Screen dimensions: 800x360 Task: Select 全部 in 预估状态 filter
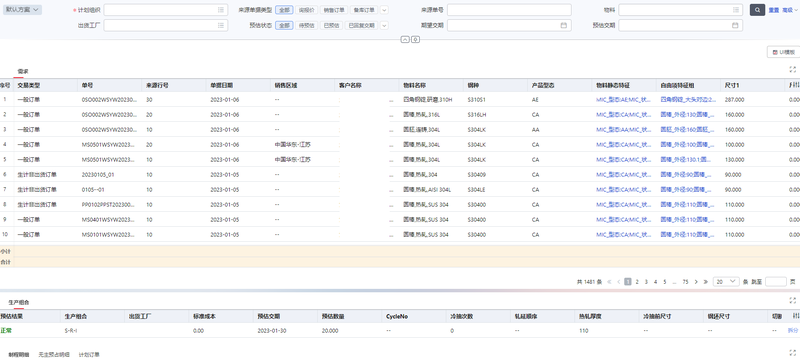[284, 25]
